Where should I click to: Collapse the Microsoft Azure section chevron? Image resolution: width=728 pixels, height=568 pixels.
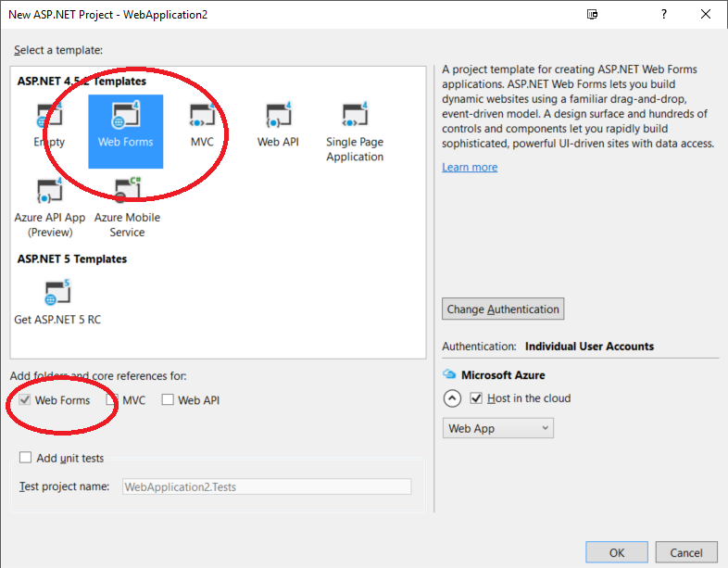[x=452, y=398]
